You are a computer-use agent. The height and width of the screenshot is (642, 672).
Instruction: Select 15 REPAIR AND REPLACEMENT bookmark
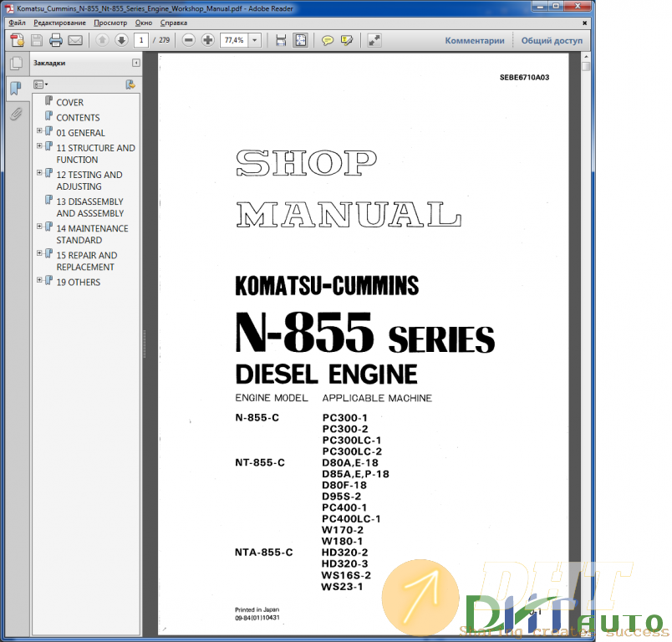[87, 261]
